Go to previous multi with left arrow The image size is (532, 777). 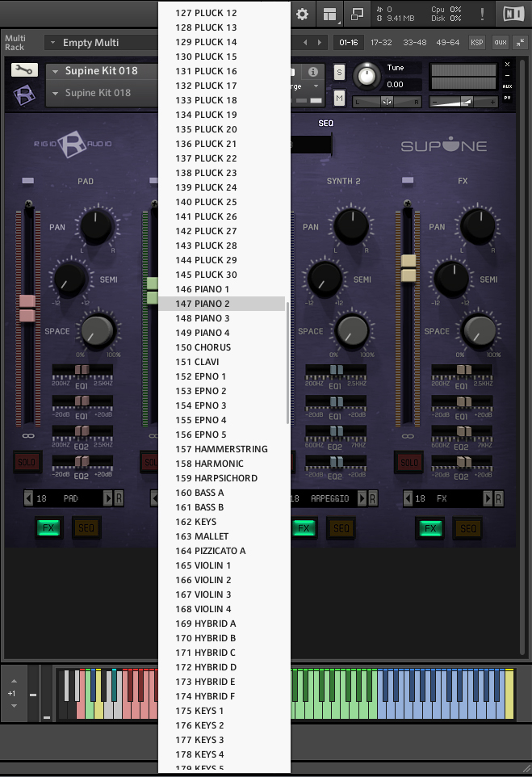[x=305, y=43]
